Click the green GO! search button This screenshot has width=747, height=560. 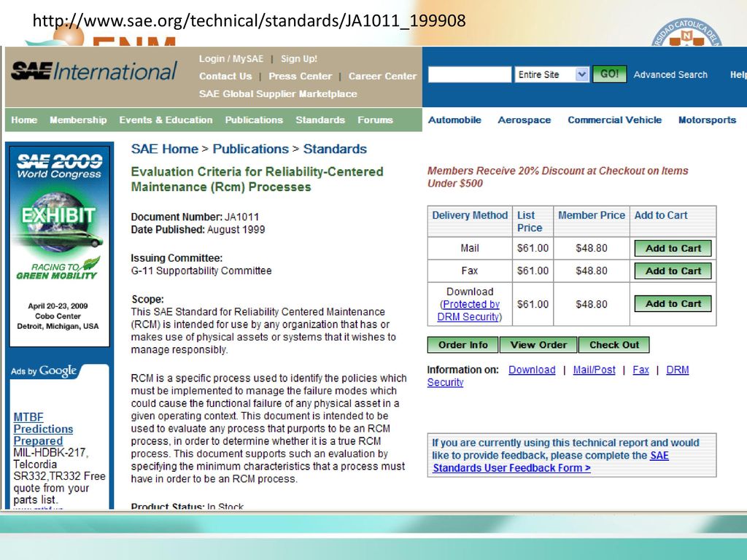[609, 74]
